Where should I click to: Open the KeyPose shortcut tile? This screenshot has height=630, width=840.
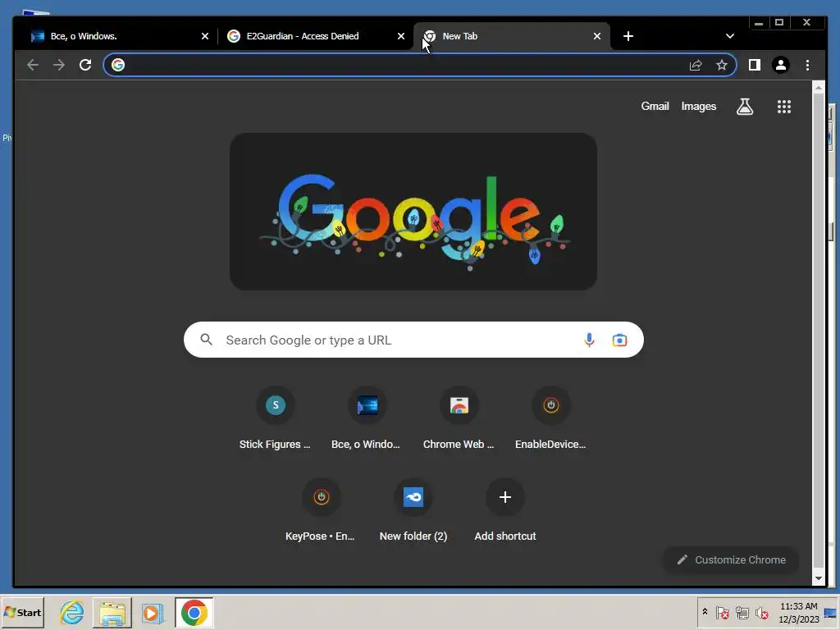(x=321, y=511)
